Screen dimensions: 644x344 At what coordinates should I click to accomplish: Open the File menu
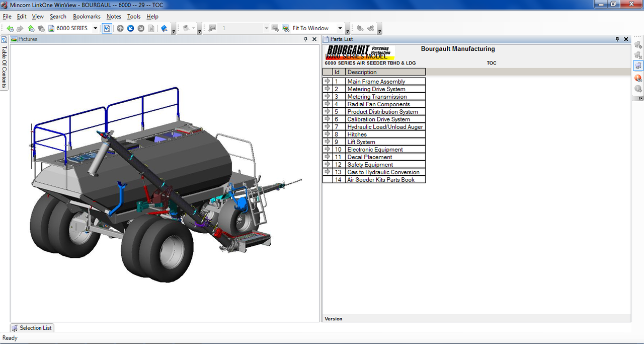tap(7, 17)
